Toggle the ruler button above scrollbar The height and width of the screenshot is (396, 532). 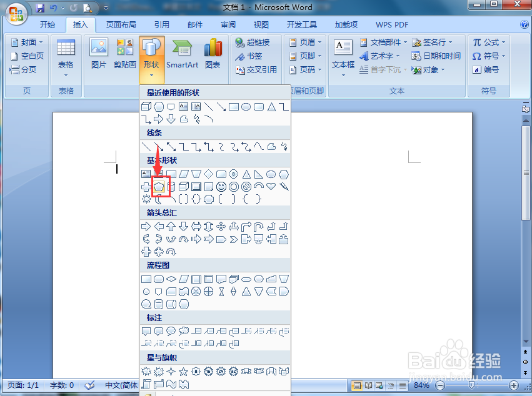[x=525, y=109]
